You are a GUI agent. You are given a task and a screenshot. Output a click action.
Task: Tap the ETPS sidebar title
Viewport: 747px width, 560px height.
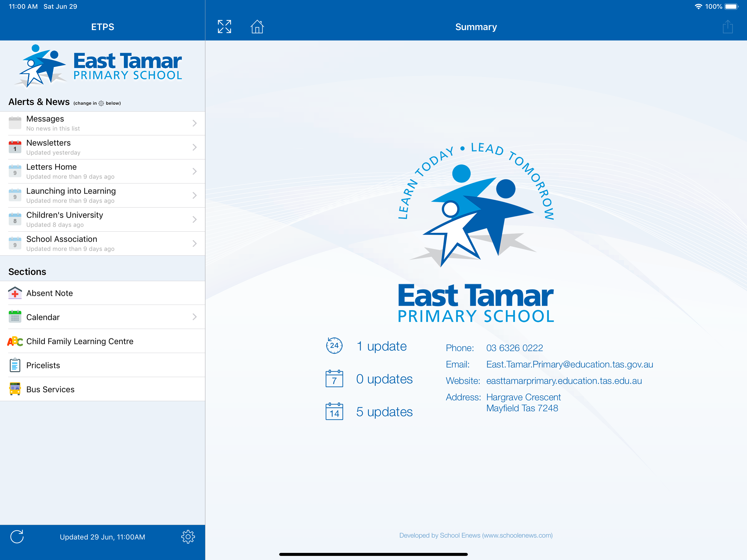pos(103,27)
